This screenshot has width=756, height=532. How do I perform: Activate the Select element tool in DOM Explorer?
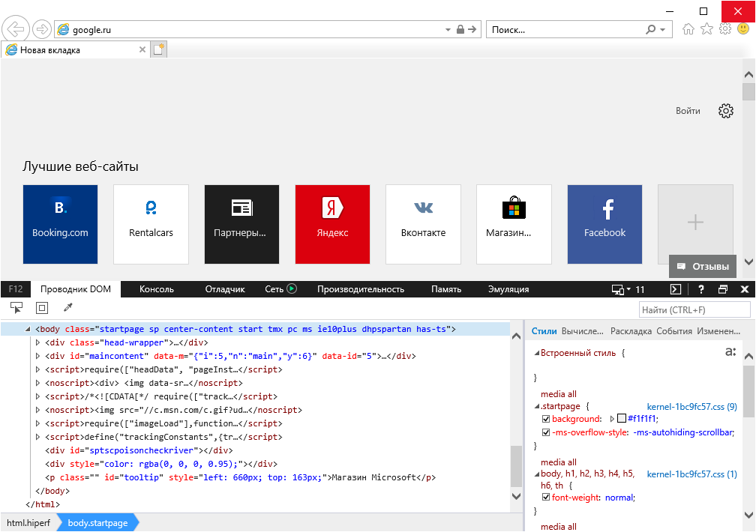16,307
